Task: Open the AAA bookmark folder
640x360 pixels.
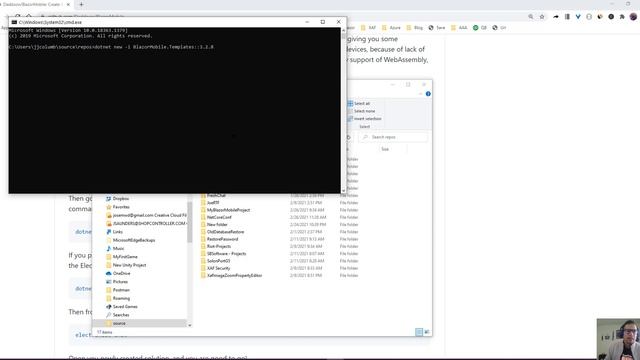Action: [x=459, y=28]
